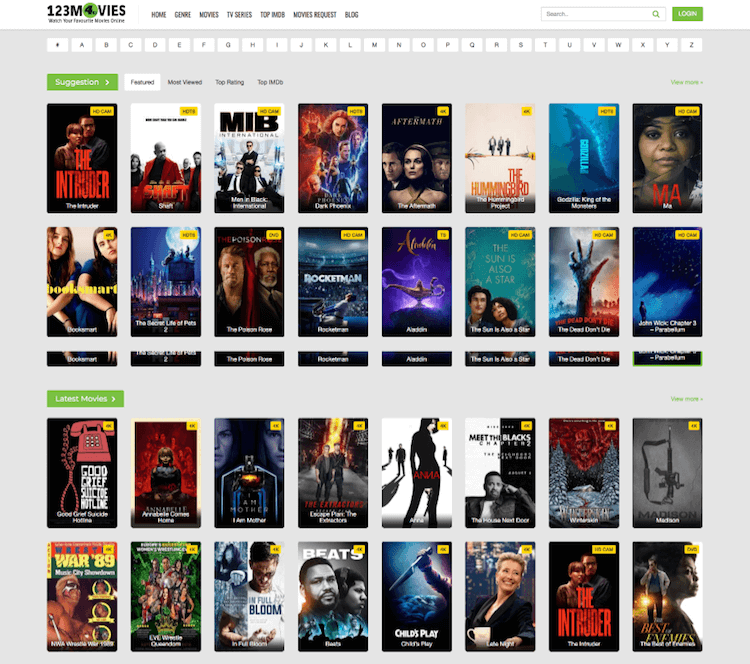Filter titles by letter M
Screen dimensions: 750x664
(375, 45)
